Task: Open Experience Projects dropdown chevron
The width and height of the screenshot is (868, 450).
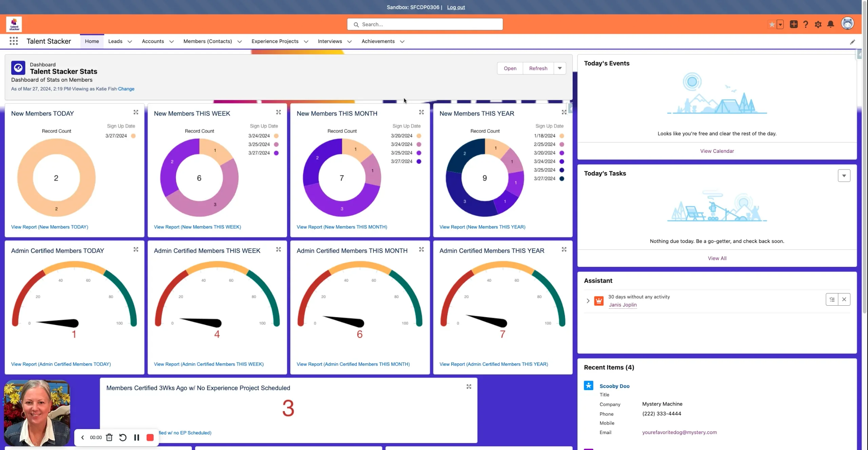Action: [306, 42]
